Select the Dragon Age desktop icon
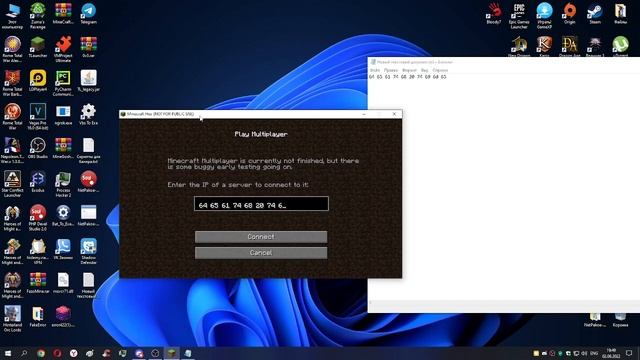 pos(570,46)
